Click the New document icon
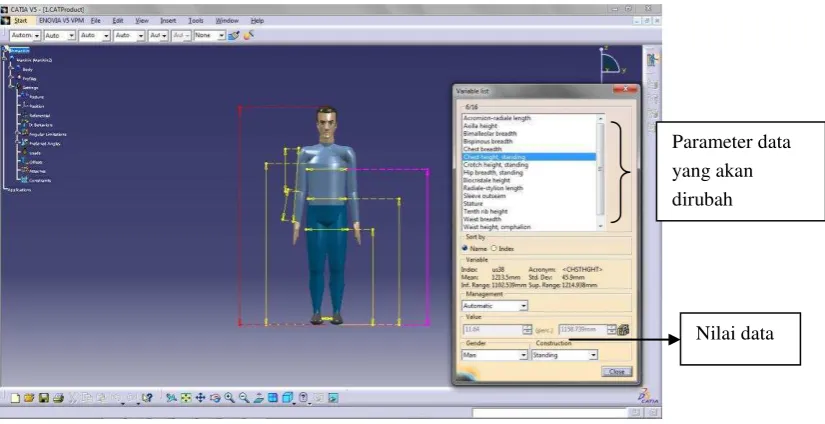The height and width of the screenshot is (424, 825). coord(15,398)
